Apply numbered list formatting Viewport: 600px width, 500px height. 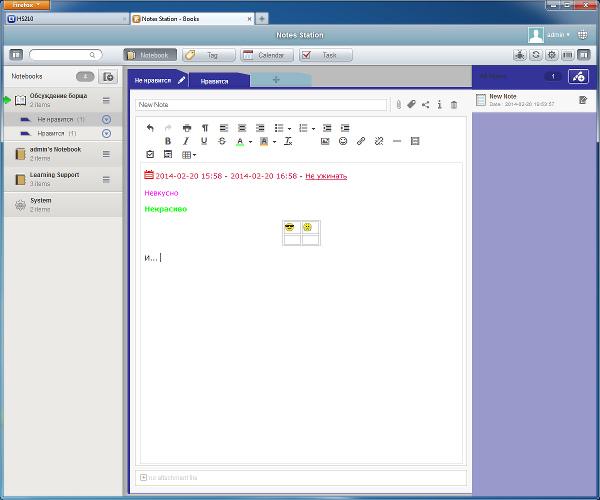pyautogui.click(x=303, y=128)
